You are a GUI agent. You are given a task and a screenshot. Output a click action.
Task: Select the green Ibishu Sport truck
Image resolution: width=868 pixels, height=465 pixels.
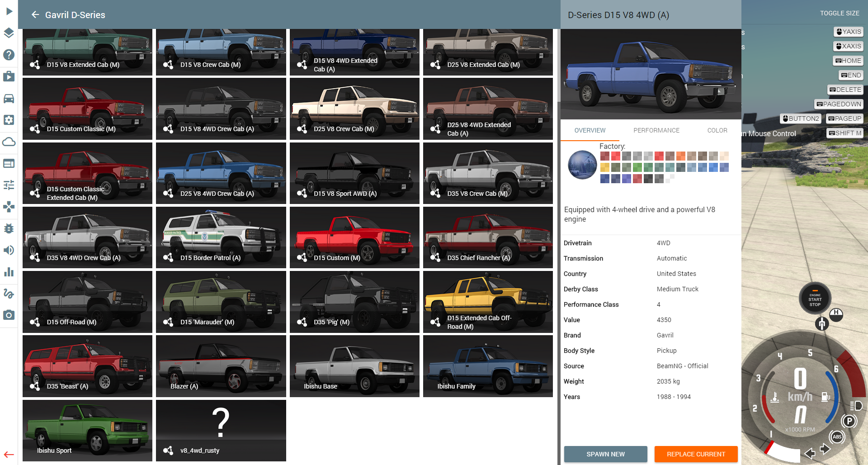pos(87,431)
